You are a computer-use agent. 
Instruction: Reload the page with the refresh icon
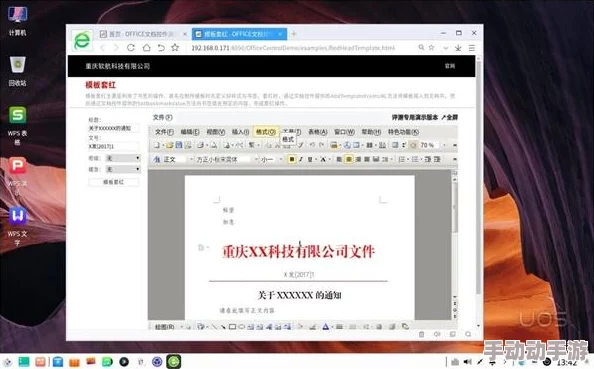pyautogui.click(x=131, y=48)
